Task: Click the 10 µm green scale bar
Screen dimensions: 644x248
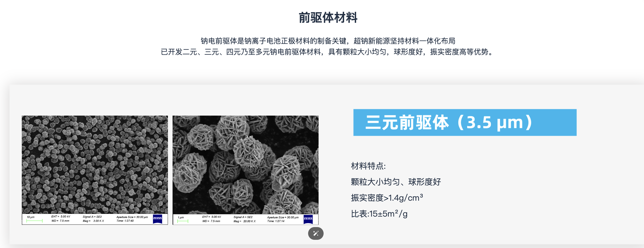Action: (34, 221)
